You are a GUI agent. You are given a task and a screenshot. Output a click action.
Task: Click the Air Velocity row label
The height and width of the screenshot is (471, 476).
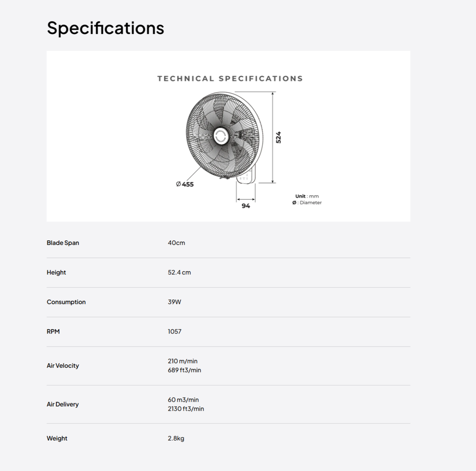[x=63, y=365]
